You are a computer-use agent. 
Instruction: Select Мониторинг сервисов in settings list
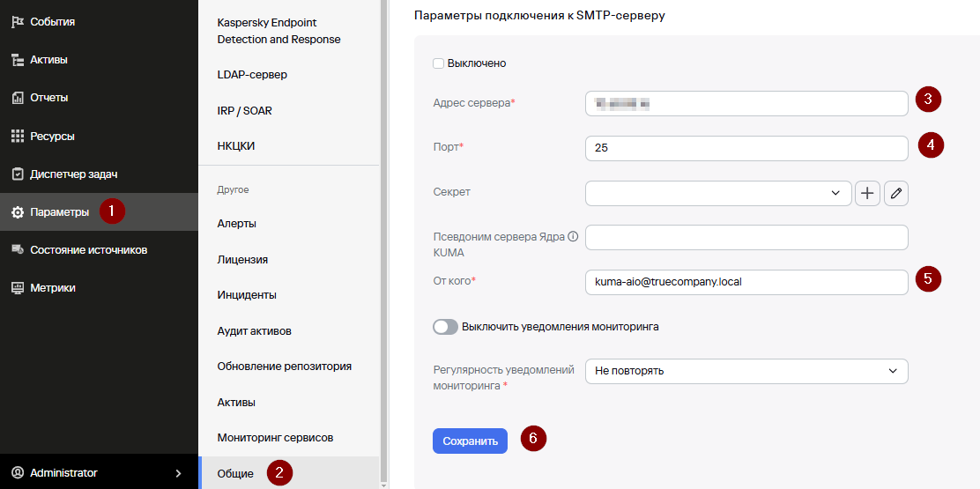coord(276,438)
